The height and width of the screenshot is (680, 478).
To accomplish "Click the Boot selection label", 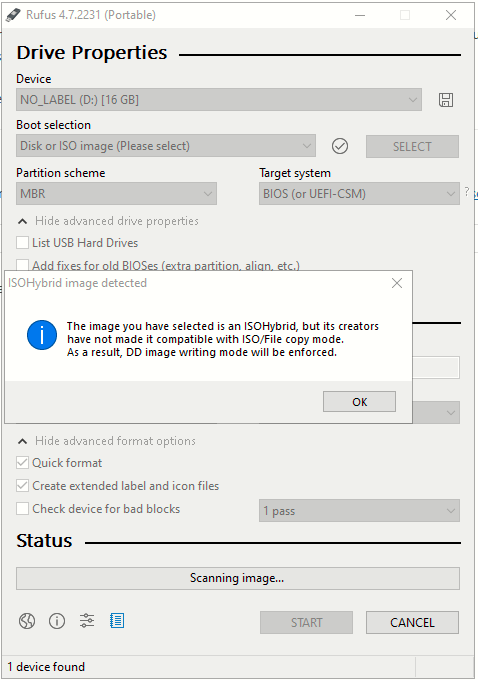I will 53,125.
